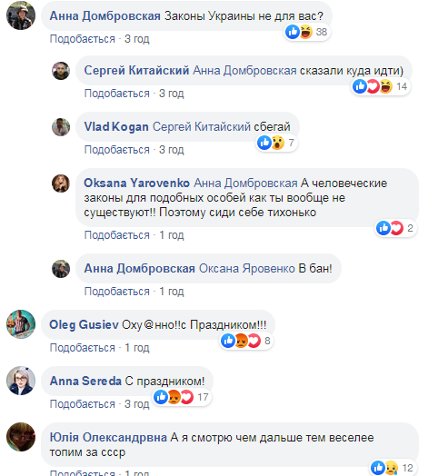
Task: Click angry reaction on Oleg Gusiev's comment
Action: [241, 341]
